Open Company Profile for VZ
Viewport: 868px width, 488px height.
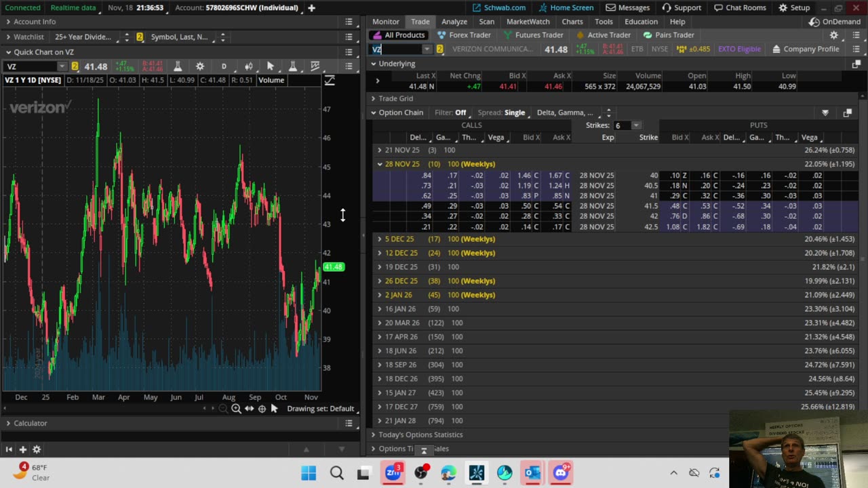coord(806,49)
